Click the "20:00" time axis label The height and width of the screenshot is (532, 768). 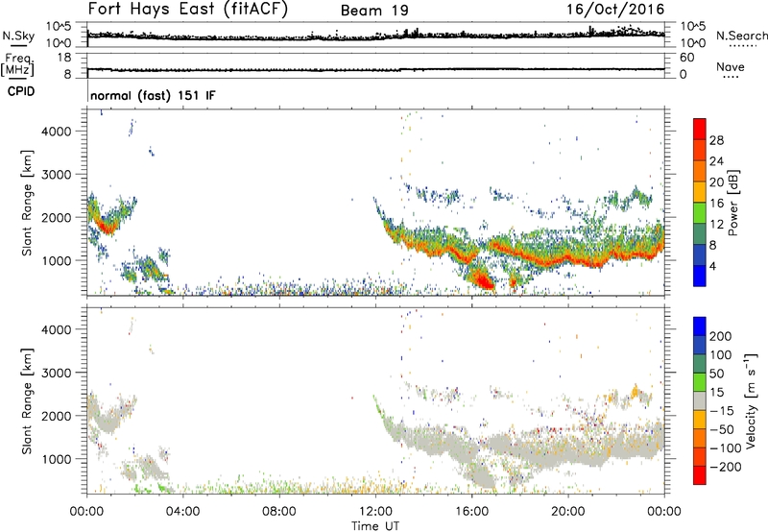coord(568,512)
